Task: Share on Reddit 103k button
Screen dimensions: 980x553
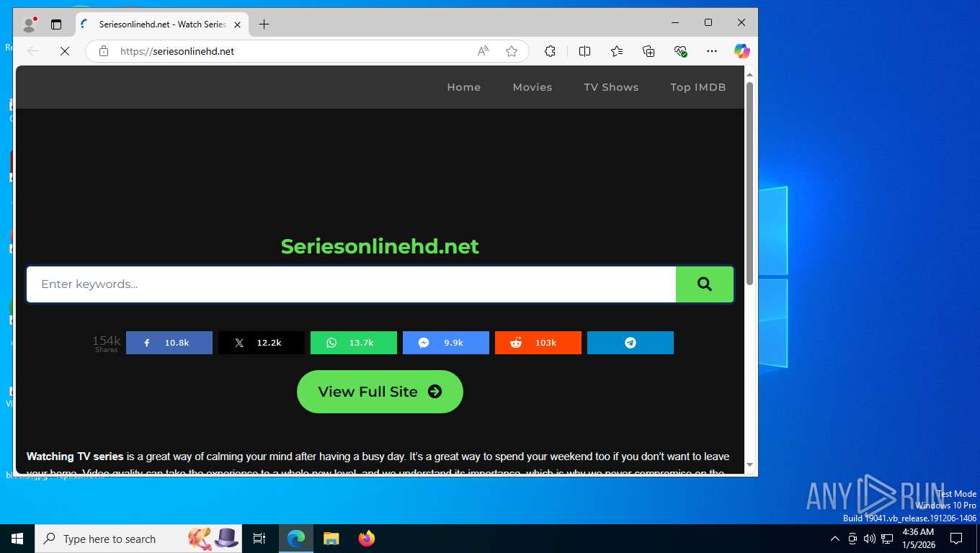Action: (538, 343)
